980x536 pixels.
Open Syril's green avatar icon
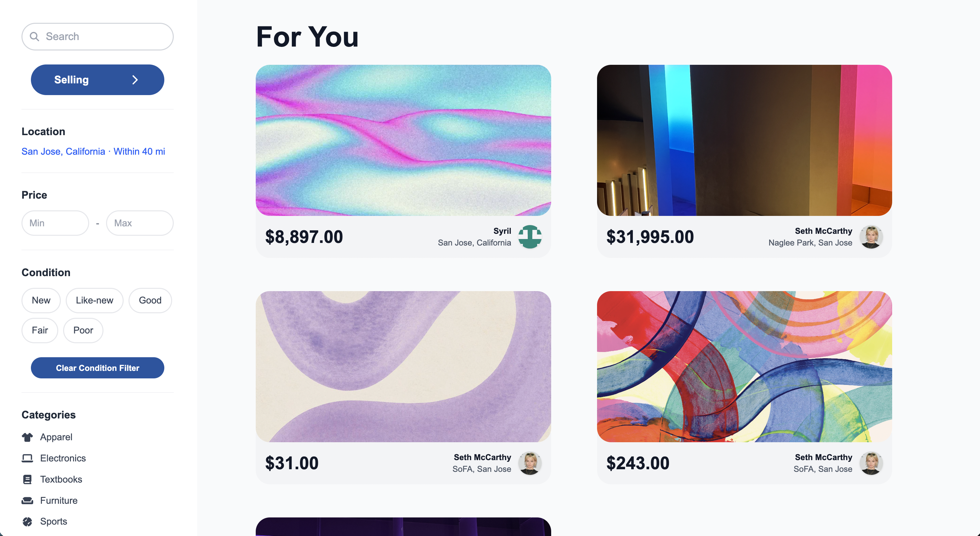coord(530,237)
